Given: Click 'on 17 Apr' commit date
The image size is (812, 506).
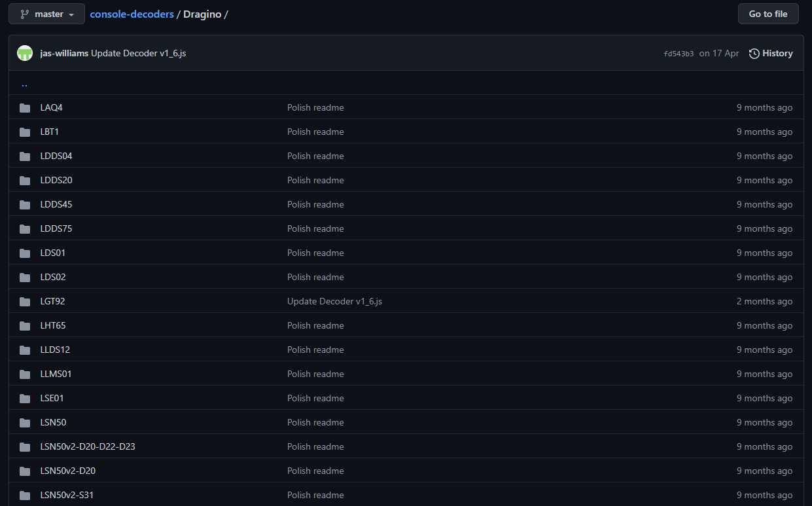Looking at the screenshot, I should [719, 54].
